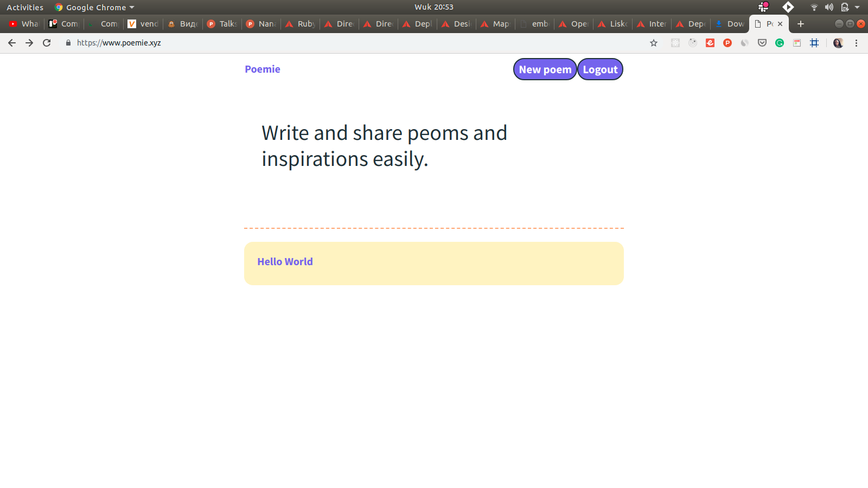Click the site security padlock icon
Image resolution: width=868 pixels, height=488 pixels.
point(68,43)
